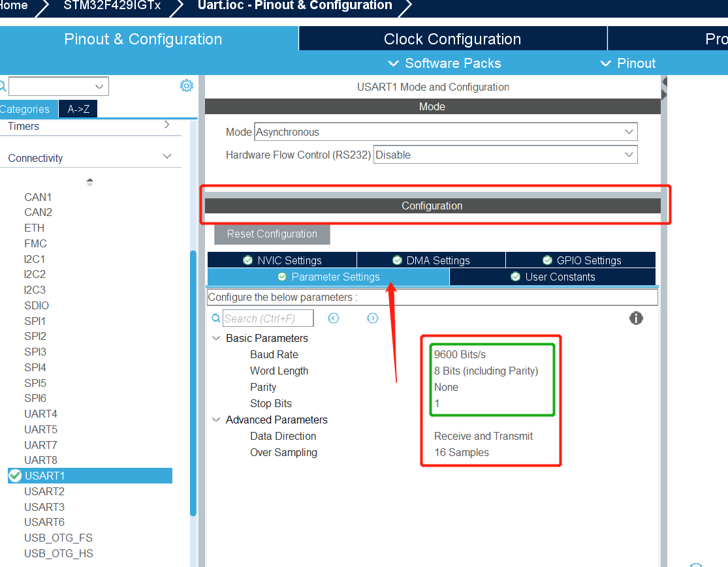The width and height of the screenshot is (728, 567).
Task: Focus the parameter Search (Ctrl+F) field
Action: (x=268, y=318)
